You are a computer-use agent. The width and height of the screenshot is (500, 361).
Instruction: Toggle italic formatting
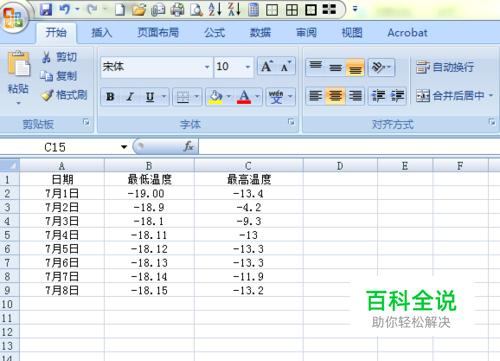coord(130,97)
